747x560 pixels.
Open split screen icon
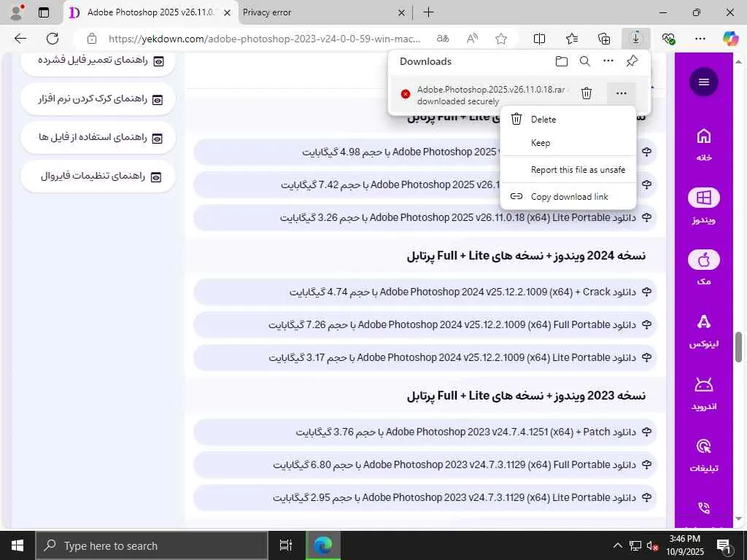(539, 39)
